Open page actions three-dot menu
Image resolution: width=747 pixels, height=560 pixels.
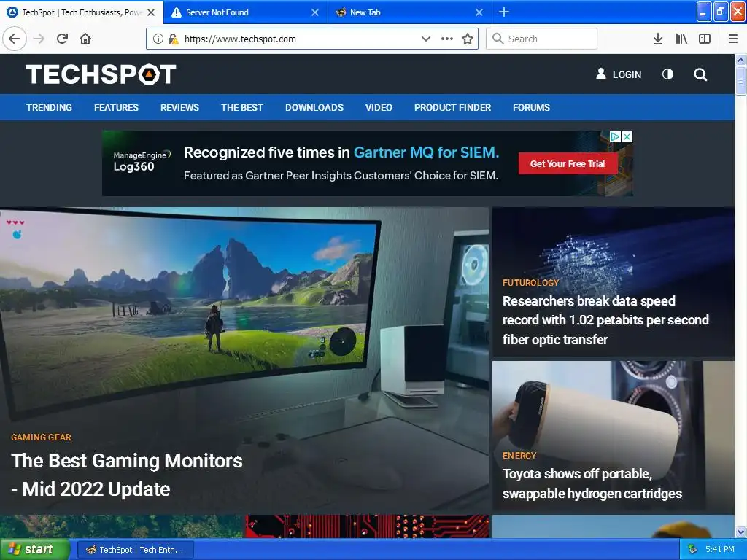pyautogui.click(x=447, y=39)
